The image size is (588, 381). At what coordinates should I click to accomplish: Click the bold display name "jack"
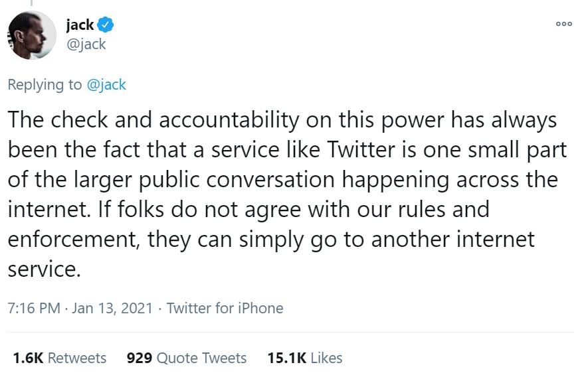80,25
